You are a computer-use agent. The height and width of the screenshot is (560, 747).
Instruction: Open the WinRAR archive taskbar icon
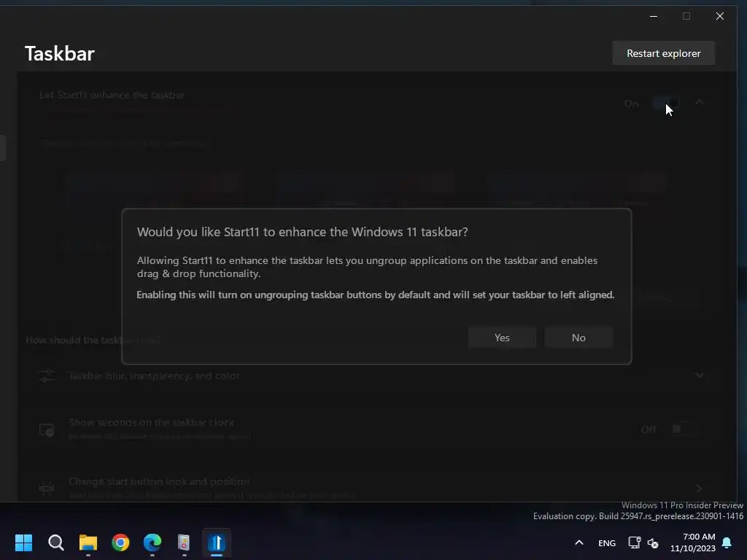184,542
